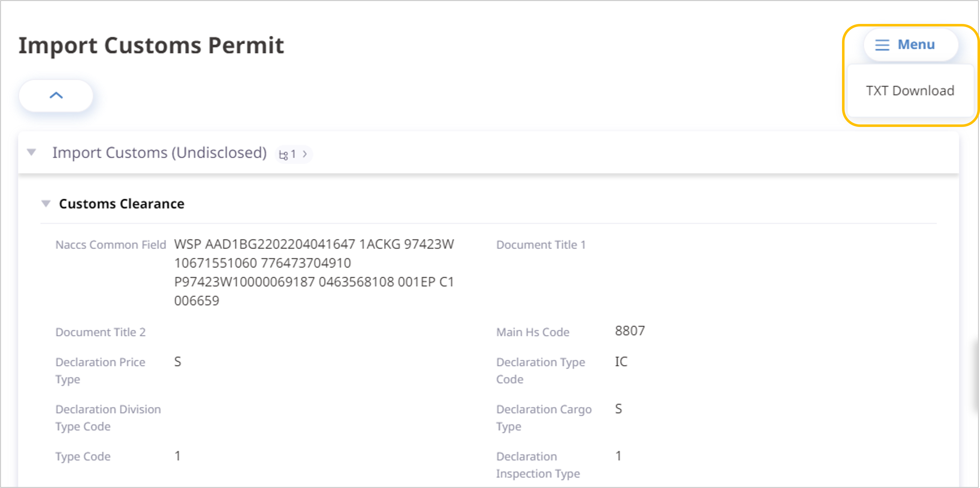The image size is (980, 488).
Task: Click the Document Title 2 field label
Action: point(101,332)
